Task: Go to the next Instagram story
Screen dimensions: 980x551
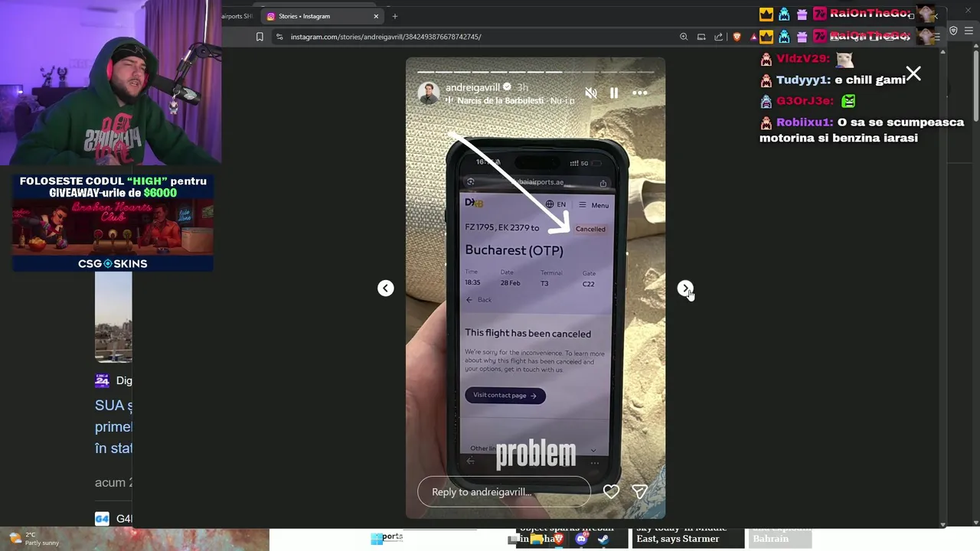Action: point(685,288)
